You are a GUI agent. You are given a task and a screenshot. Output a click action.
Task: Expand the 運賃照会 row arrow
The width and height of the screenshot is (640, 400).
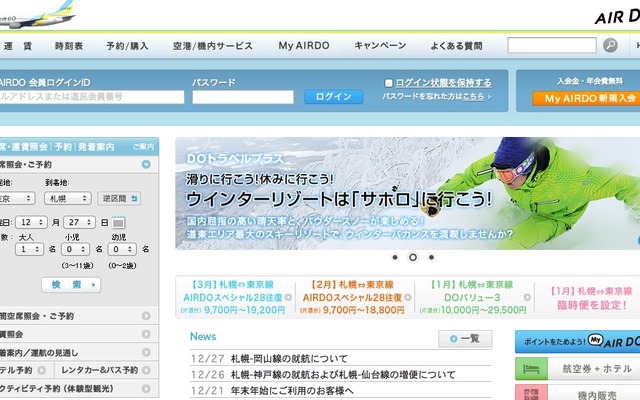pyautogui.click(x=146, y=334)
